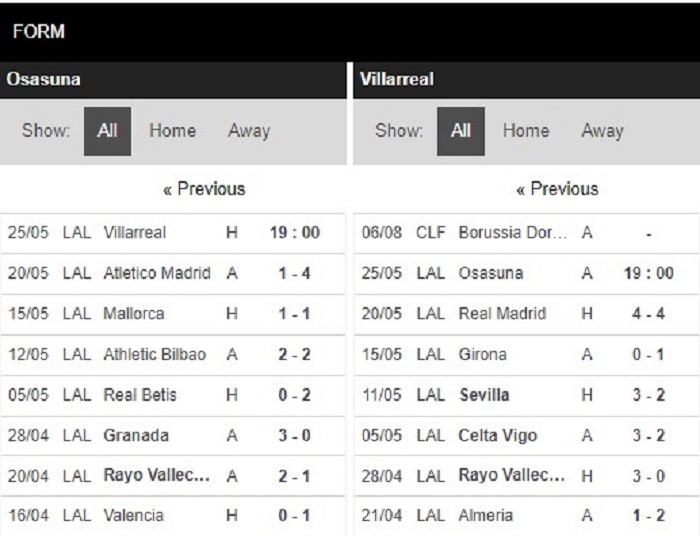Image resolution: width=700 pixels, height=536 pixels.
Task: Open Real Betis 0-2 result
Action: click(x=140, y=395)
